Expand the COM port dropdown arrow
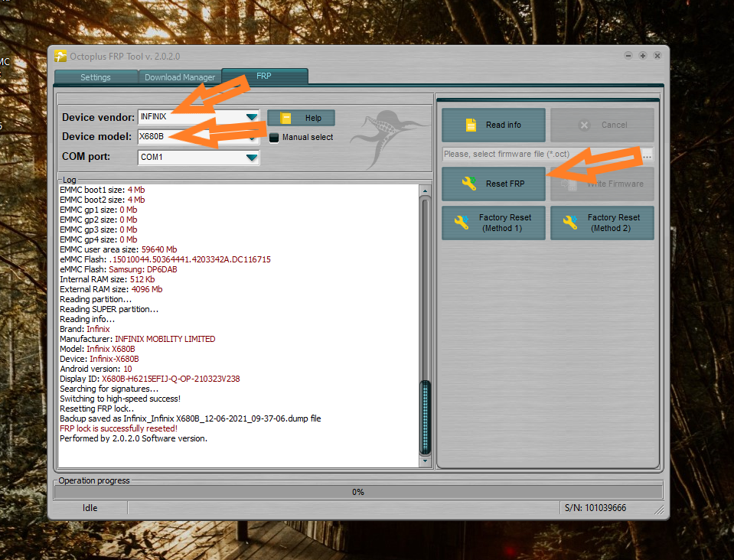 tap(252, 157)
